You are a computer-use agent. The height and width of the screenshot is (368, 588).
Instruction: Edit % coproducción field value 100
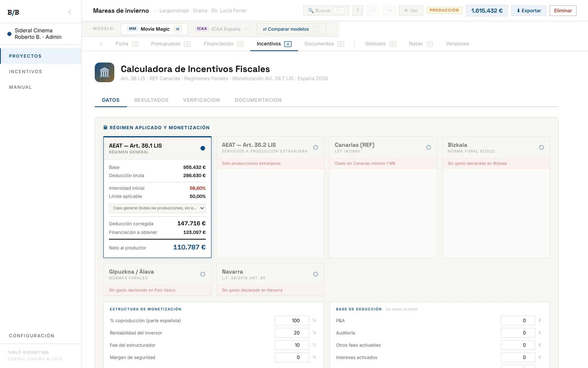tap(292, 321)
